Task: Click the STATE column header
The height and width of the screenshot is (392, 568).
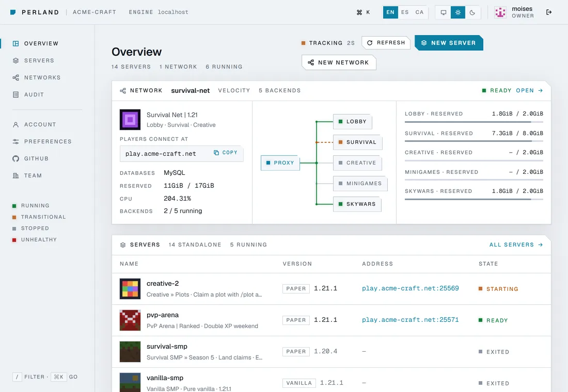Action: [x=488, y=264]
